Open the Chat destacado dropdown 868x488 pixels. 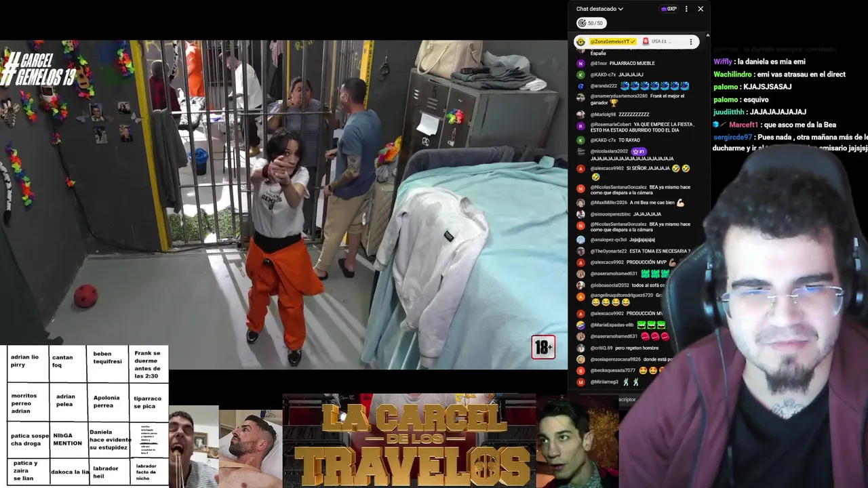point(599,9)
